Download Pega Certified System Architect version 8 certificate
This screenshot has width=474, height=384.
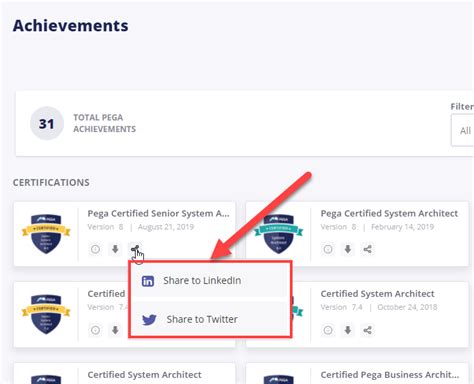[348, 249]
